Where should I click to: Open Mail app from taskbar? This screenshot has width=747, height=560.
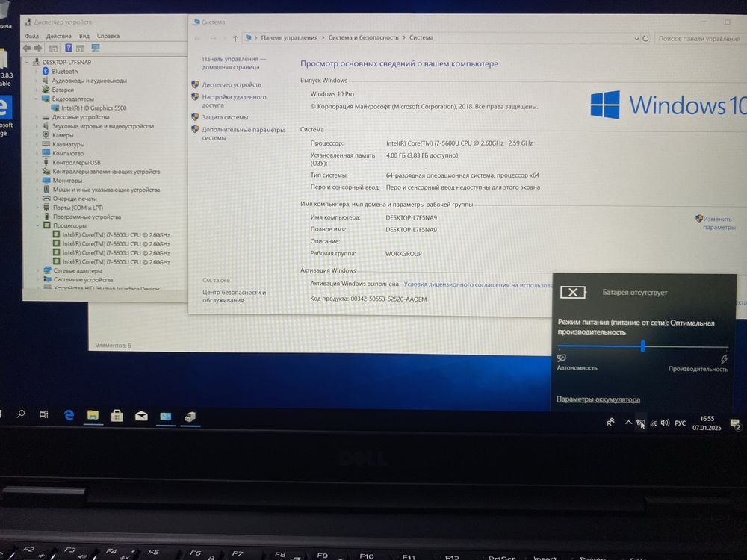(x=141, y=417)
